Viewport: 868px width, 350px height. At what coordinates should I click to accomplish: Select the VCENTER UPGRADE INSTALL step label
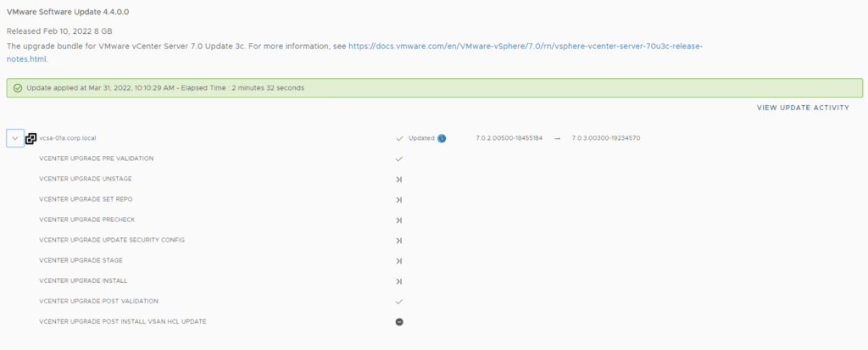pos(83,281)
